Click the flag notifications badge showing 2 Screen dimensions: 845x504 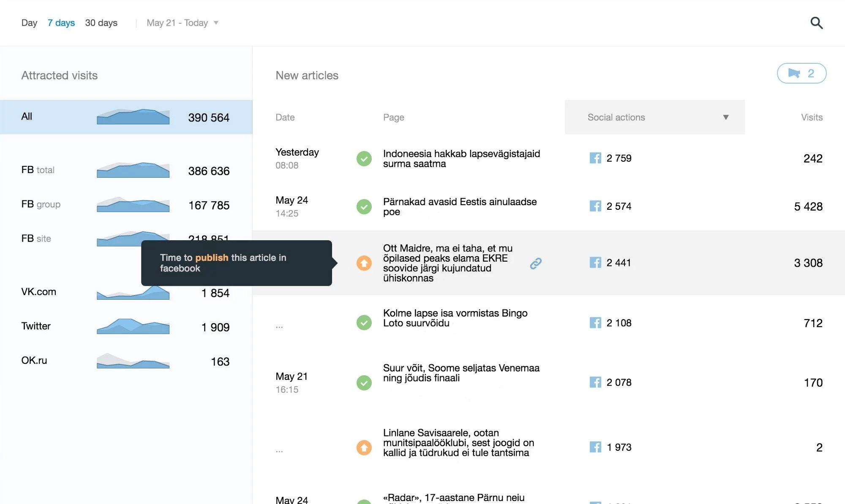801,73
